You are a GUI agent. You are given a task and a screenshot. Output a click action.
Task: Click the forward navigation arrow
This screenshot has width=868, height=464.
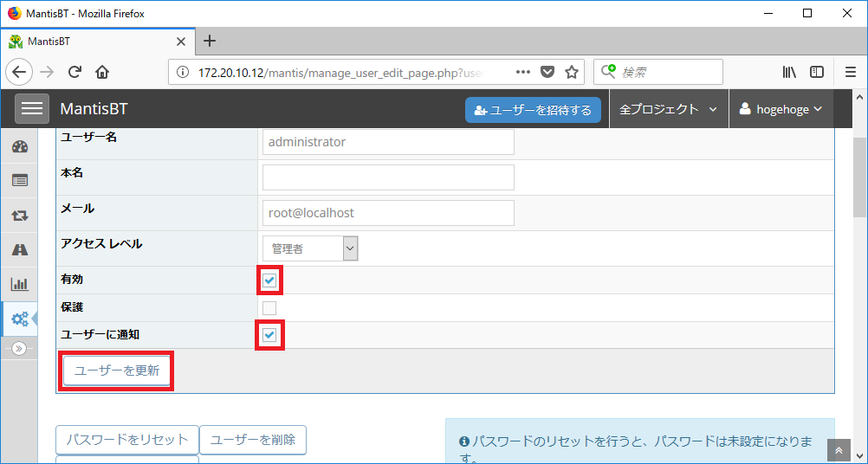pyautogui.click(x=47, y=72)
